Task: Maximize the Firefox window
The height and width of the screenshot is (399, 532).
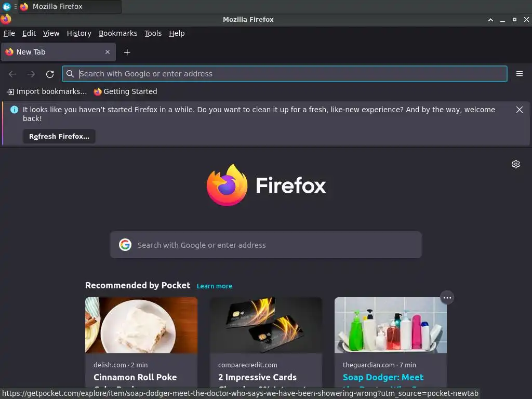Action: tap(514, 20)
